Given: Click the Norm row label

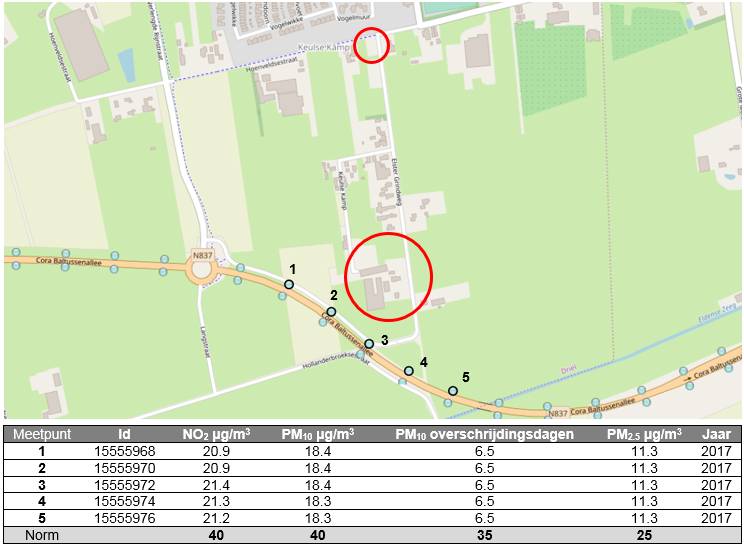Looking at the screenshot, I should coord(42,535).
